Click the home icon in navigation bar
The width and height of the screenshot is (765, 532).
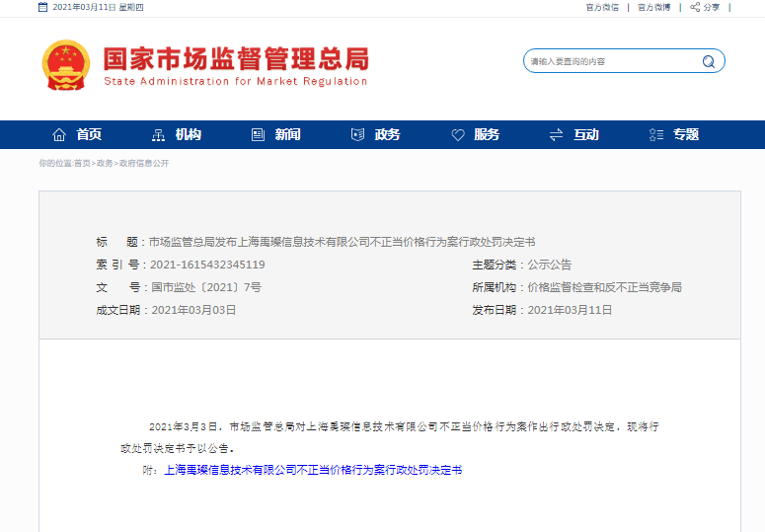[59, 134]
